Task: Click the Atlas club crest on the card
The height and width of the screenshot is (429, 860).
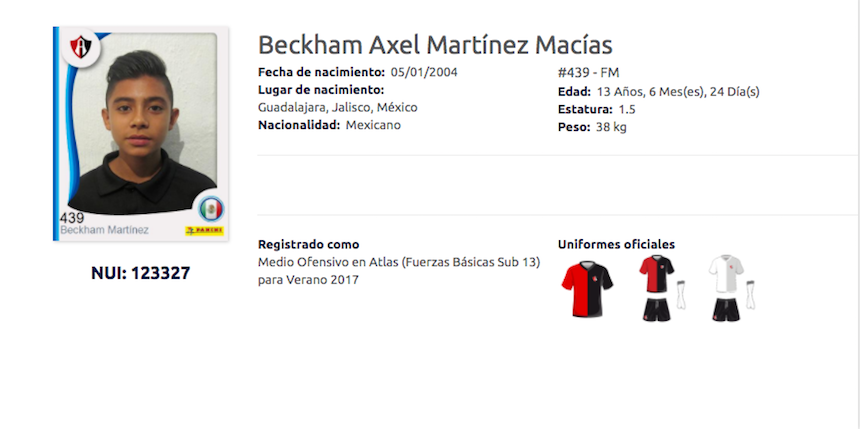Action: point(80,47)
